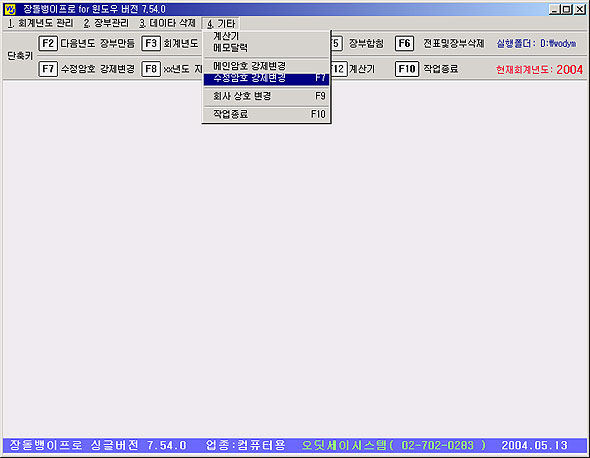The height and width of the screenshot is (458, 590).
Task: Click the F6 shortcut key box
Action: pos(404,43)
